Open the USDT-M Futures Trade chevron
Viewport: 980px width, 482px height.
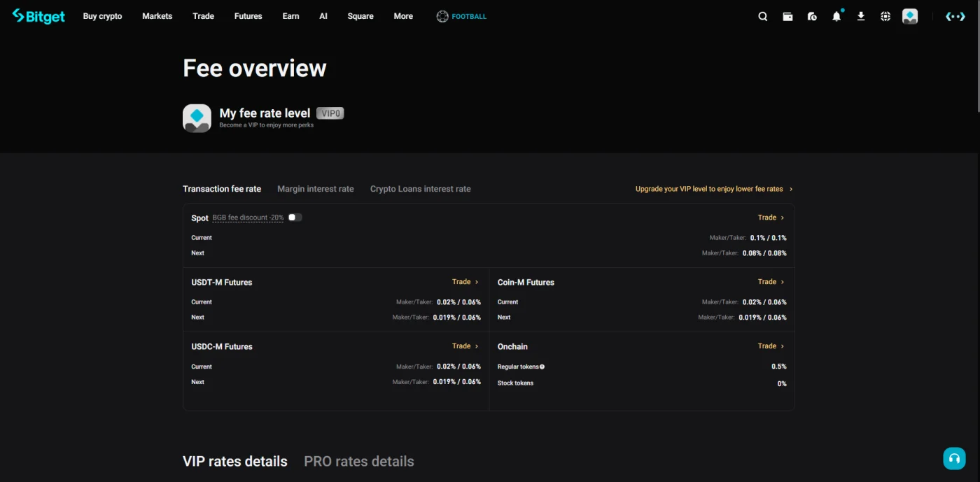[465, 282]
